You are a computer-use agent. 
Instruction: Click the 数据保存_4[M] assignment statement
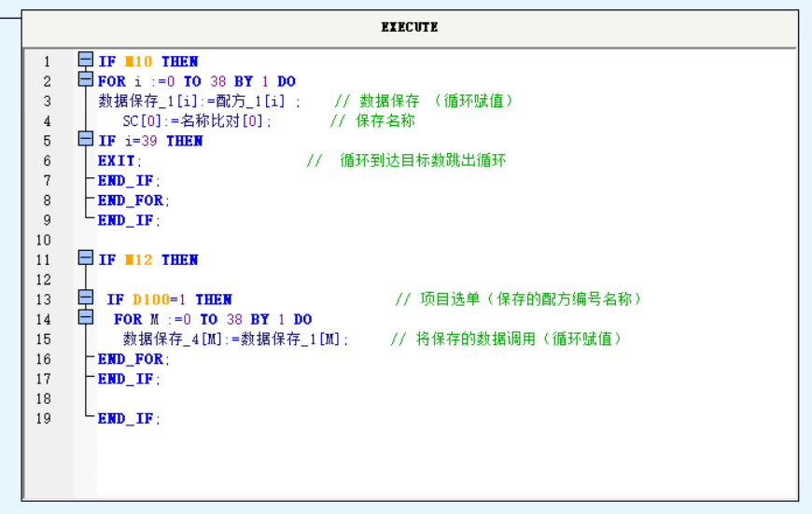(x=234, y=340)
